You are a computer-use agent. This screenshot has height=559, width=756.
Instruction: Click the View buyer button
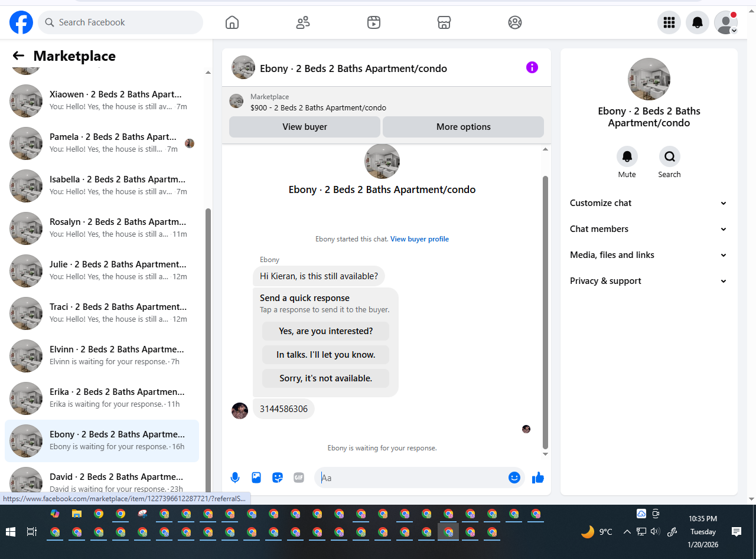305,127
